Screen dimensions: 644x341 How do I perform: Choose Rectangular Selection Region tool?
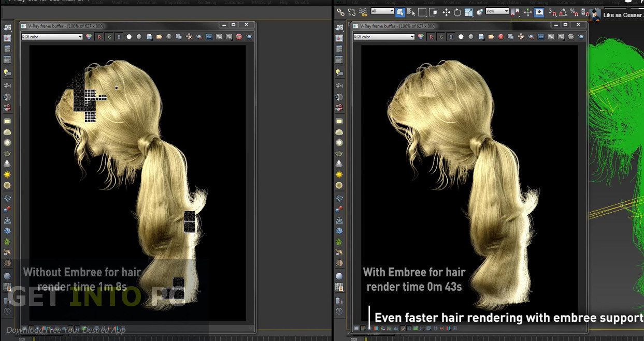(422, 12)
